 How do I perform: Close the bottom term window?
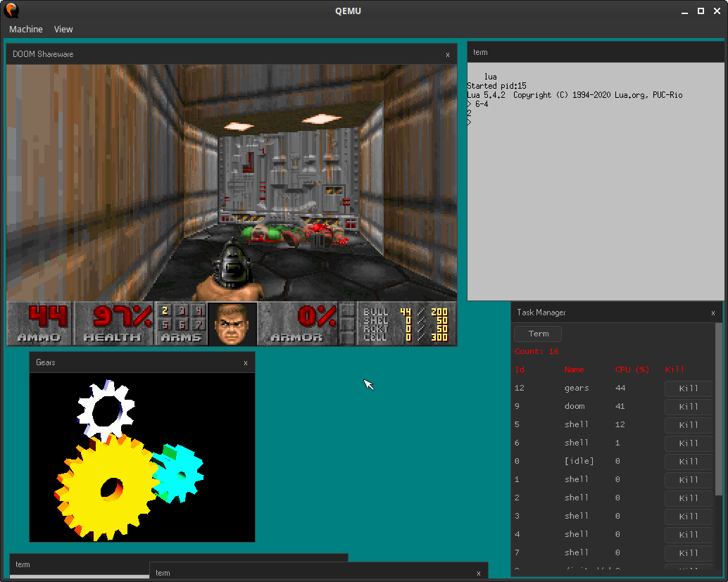pos(479,574)
